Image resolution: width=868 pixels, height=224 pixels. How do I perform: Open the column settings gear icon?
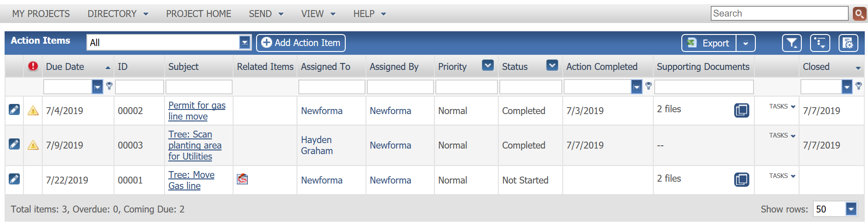[848, 43]
